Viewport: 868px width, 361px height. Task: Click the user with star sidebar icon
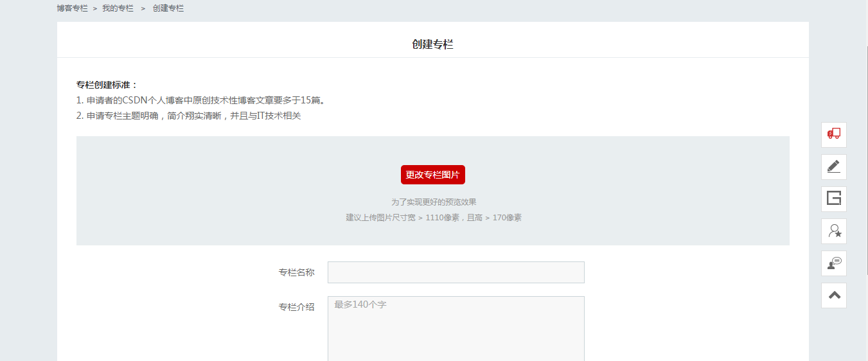[834, 231]
